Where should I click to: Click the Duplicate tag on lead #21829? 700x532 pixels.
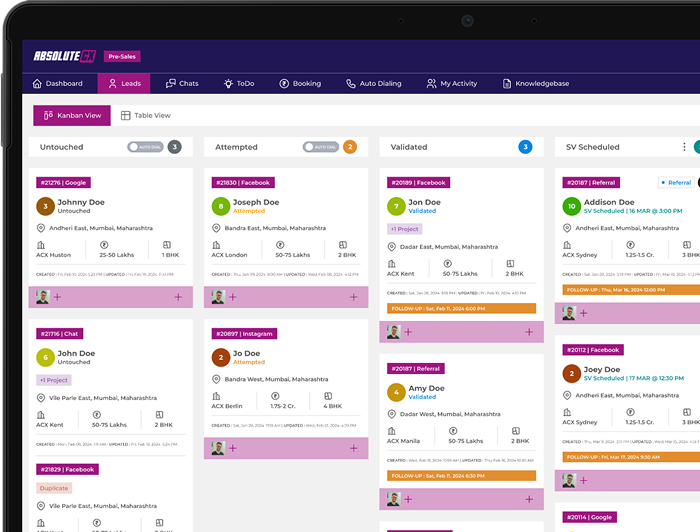[x=54, y=488]
